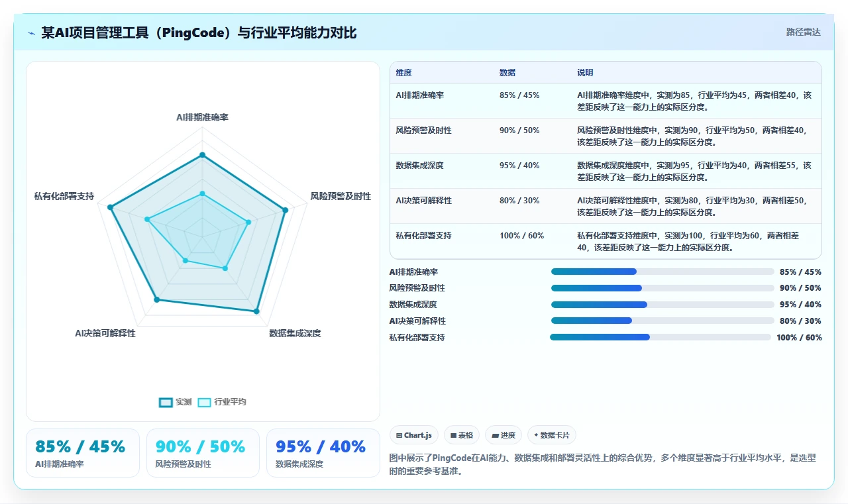
Task: Click the 行业平均 data point on the 私有化部署支持 axis
Action: pyautogui.click(x=147, y=219)
